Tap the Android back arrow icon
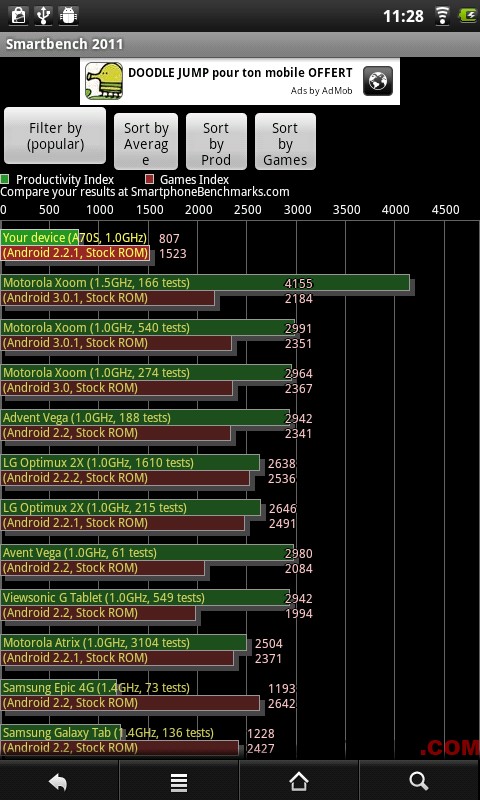 click(x=58, y=781)
